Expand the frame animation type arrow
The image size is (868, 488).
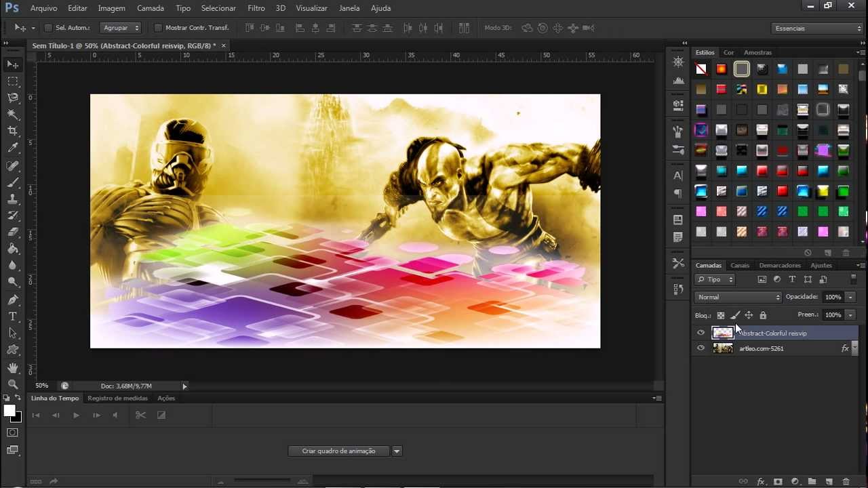pyautogui.click(x=397, y=451)
